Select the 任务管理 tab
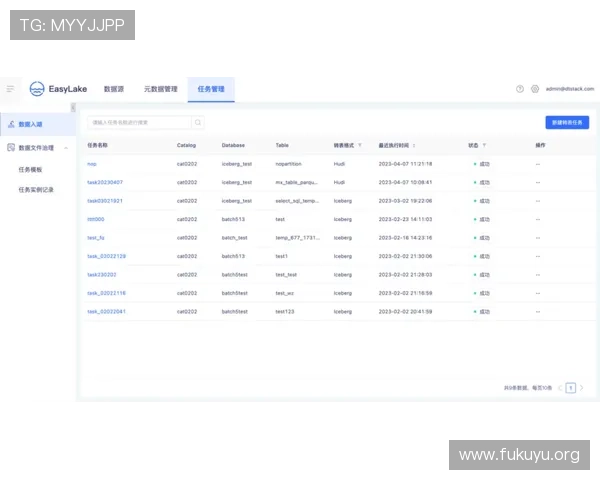 (x=211, y=89)
